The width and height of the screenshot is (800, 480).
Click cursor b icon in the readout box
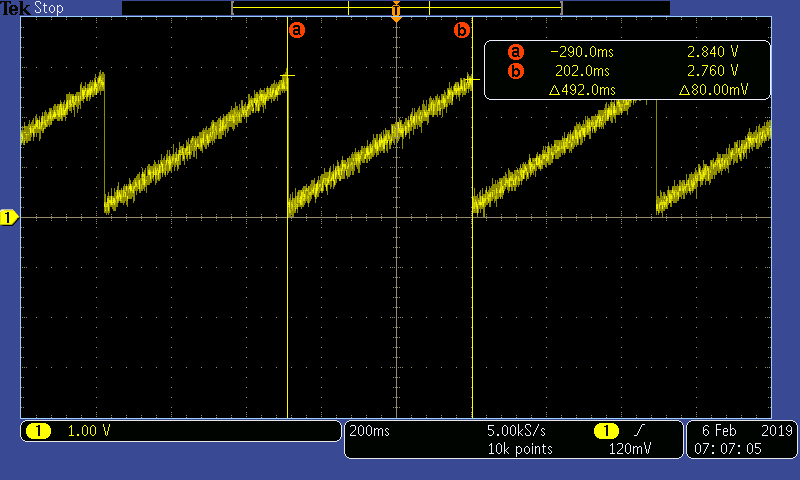pos(516,71)
